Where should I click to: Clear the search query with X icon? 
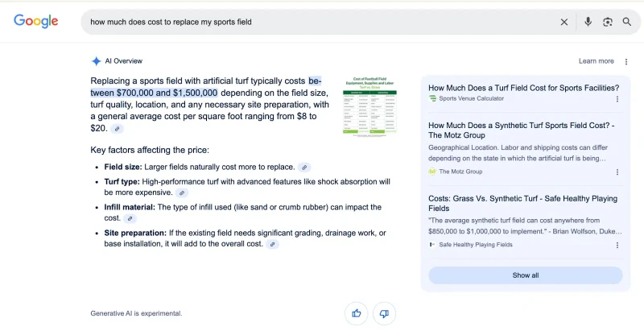(564, 23)
